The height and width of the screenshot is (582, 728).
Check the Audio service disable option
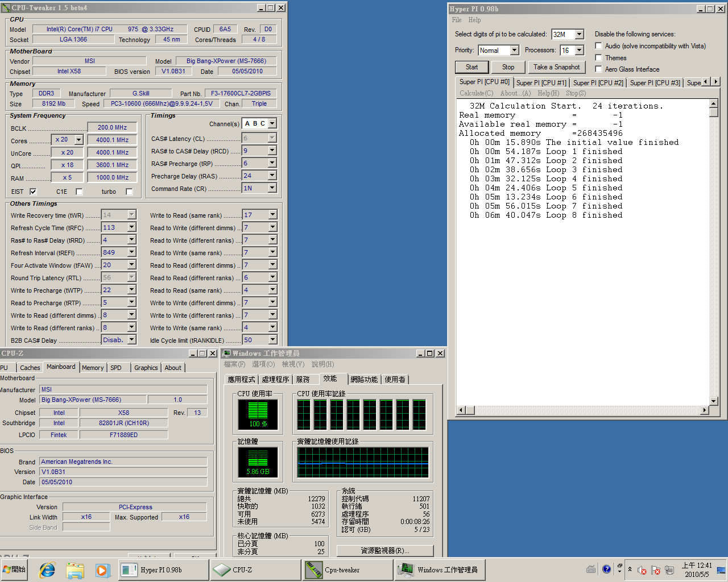pos(598,46)
